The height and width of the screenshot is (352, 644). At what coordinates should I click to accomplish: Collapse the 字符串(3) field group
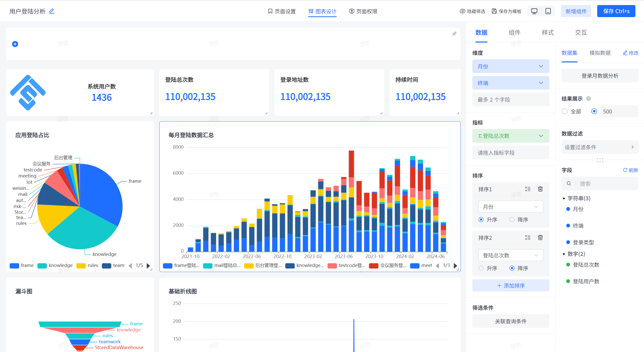pyautogui.click(x=564, y=198)
